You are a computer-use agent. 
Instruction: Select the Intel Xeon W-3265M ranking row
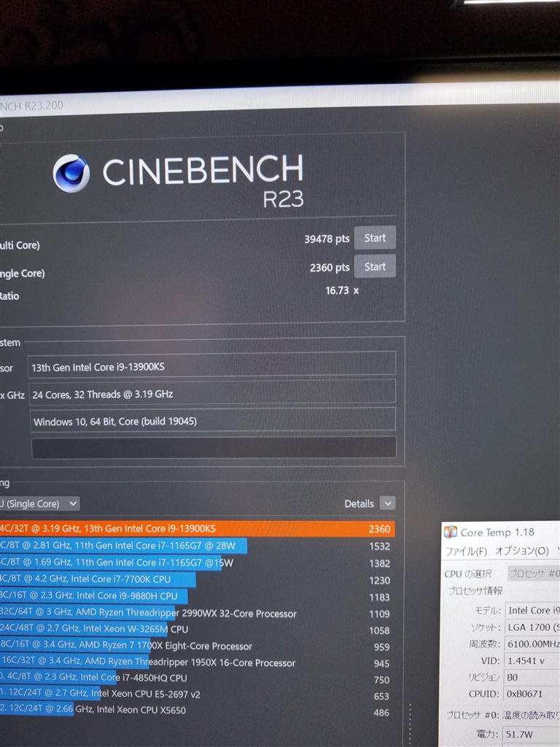[197, 630]
